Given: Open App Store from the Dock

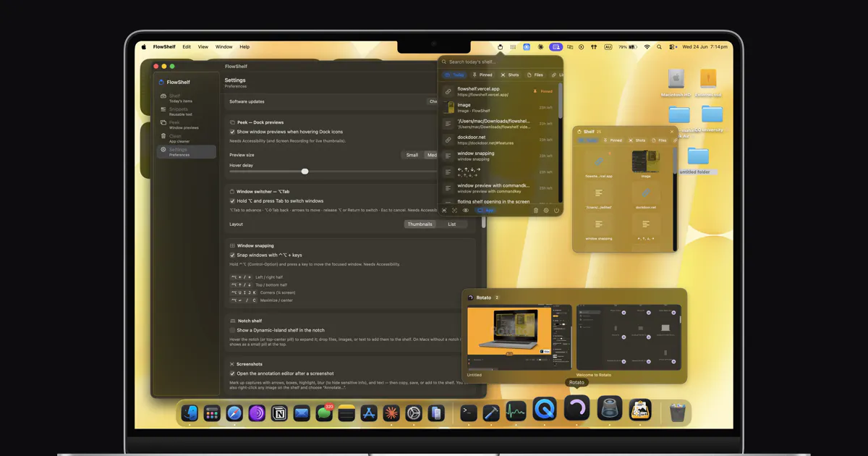Looking at the screenshot, I should tap(369, 413).
